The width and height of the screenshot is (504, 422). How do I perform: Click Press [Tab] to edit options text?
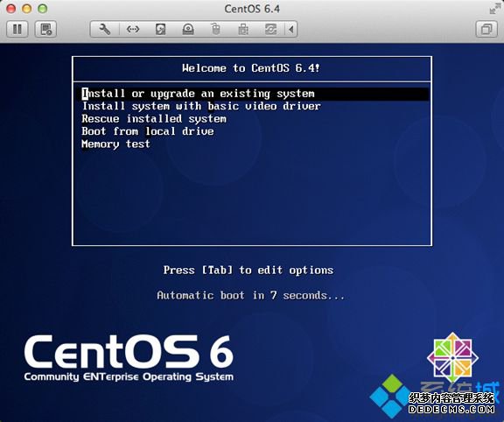[x=248, y=271]
